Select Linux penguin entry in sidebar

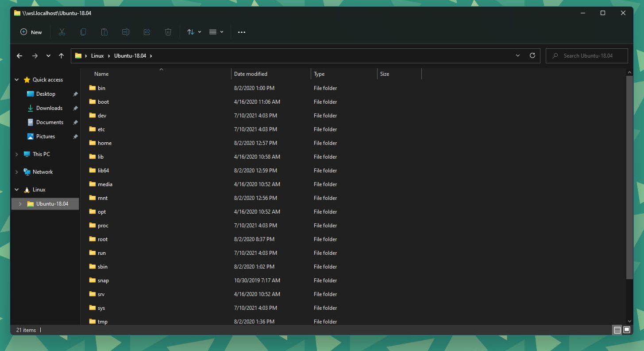[x=39, y=190]
